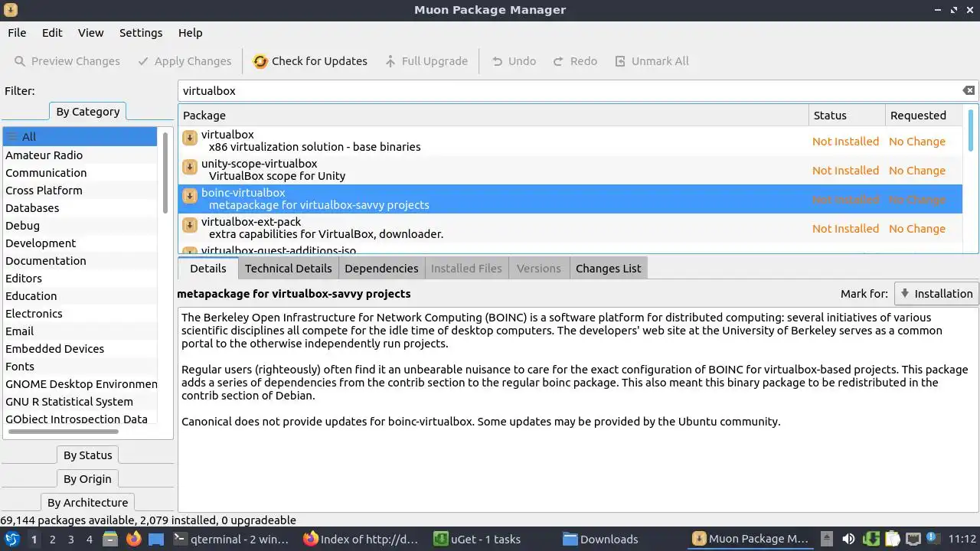Click the package list vertical scrollbar
This screenshot has height=551, width=980.
point(971,130)
